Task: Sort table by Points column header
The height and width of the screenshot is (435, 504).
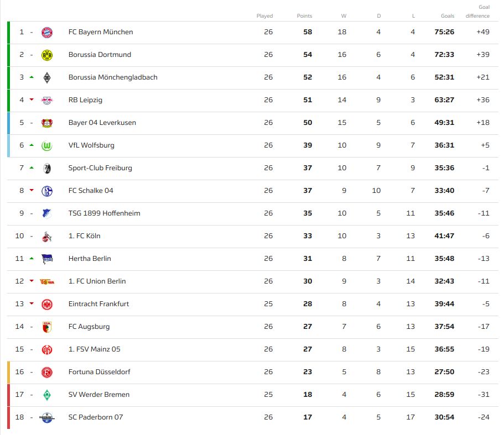Action: 304,16
